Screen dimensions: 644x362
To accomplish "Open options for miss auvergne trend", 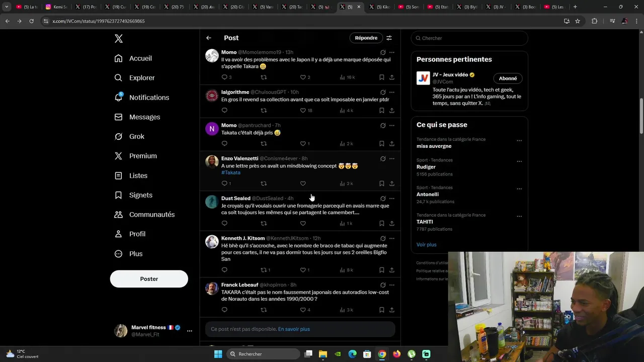I will point(519,141).
